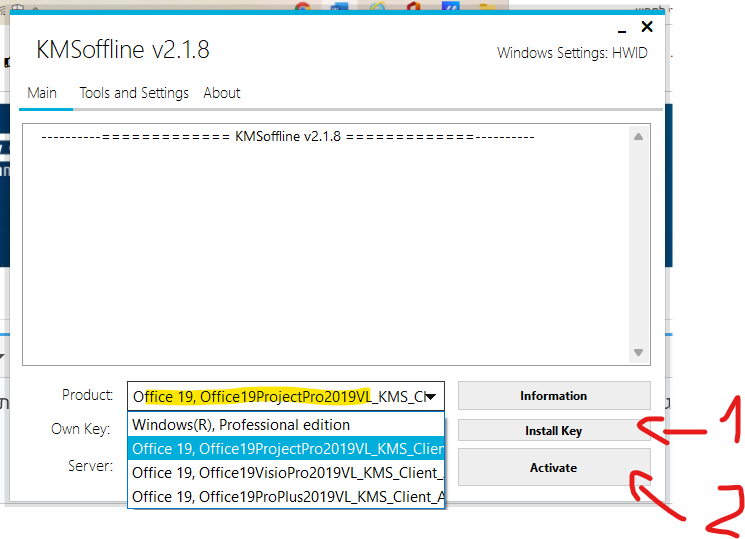Minimize the KMSoffline window
Image resolution: width=745 pixels, height=539 pixels.
622,29
